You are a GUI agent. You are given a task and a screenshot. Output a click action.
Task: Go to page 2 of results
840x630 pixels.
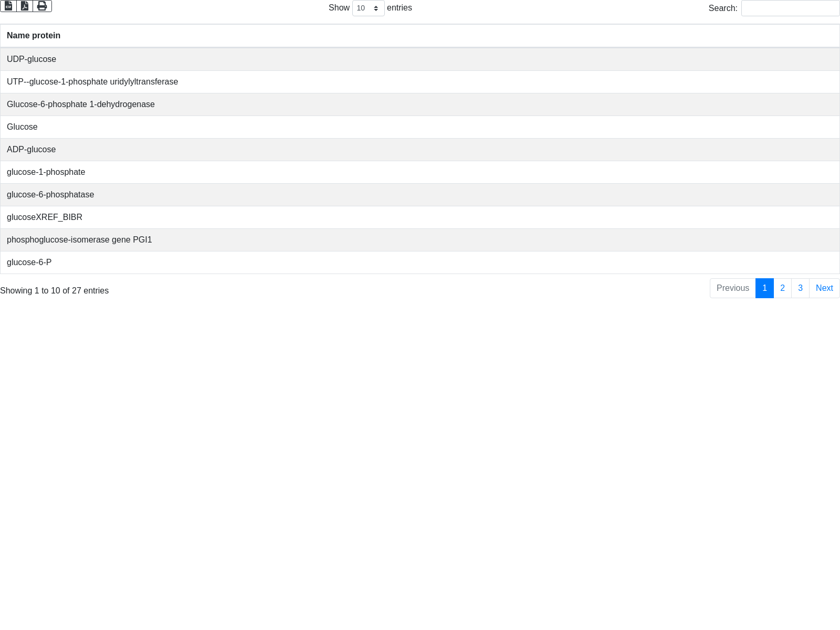[x=782, y=288]
